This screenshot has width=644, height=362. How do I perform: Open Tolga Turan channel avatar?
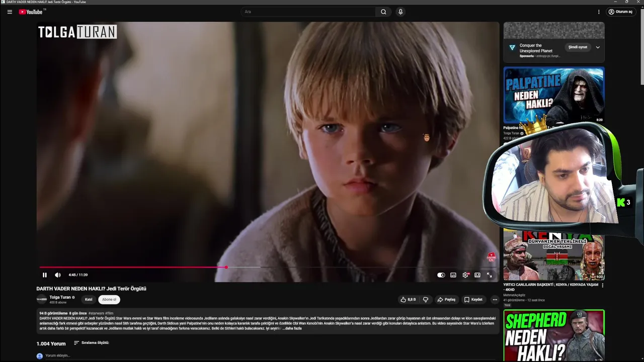click(x=42, y=299)
